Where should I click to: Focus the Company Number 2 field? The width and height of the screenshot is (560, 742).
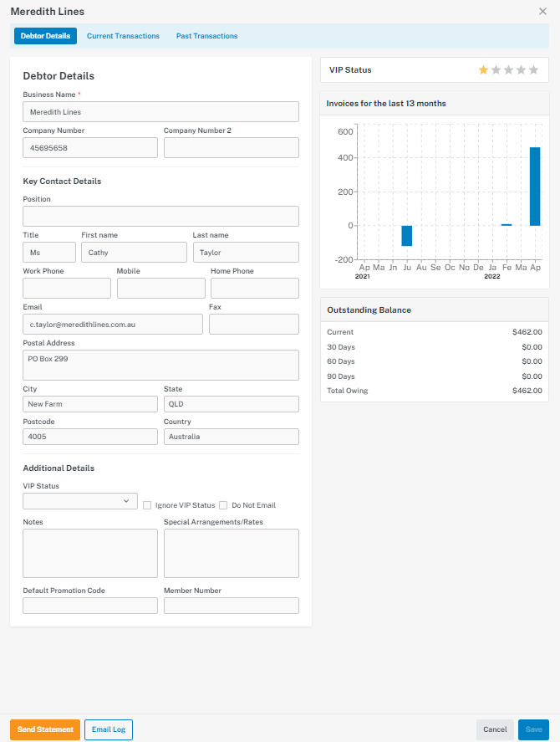(232, 147)
